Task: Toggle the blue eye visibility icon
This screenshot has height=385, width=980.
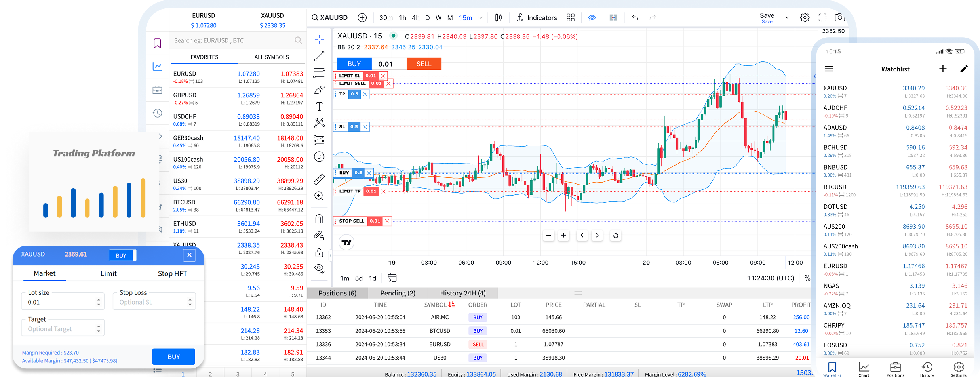Action: (x=592, y=17)
